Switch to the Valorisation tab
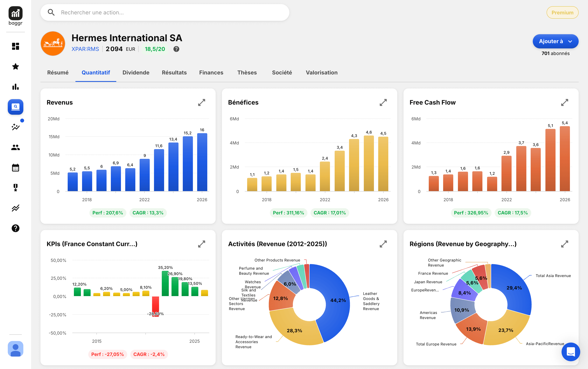588x369 pixels. click(321, 73)
